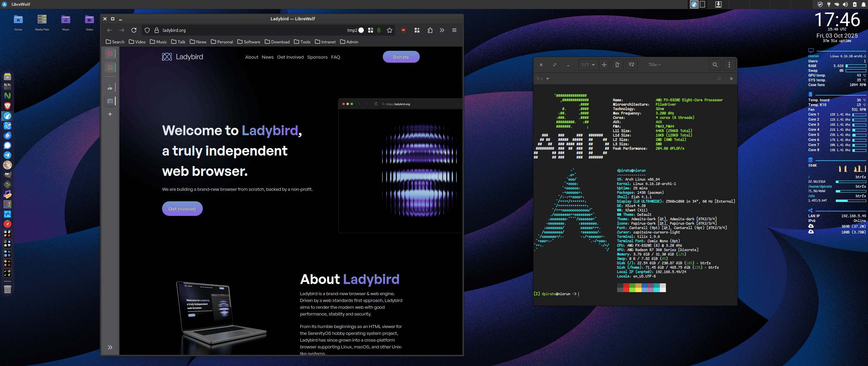Open the 1/1 session switcher dropdown
Viewport: 868px width, 366px height.
coord(588,65)
